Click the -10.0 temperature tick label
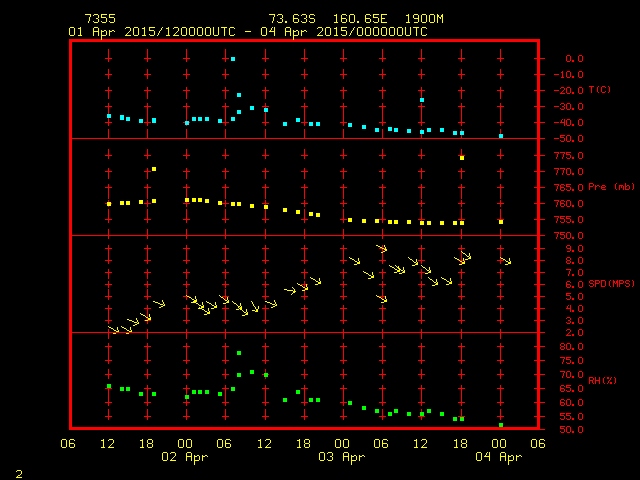Viewport: 640px width, 480px height. click(569, 75)
